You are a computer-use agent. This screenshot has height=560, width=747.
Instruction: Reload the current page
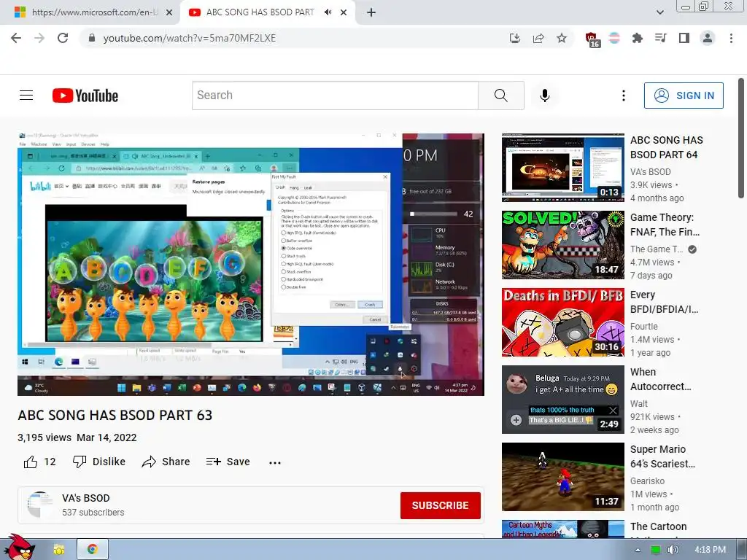63,38
